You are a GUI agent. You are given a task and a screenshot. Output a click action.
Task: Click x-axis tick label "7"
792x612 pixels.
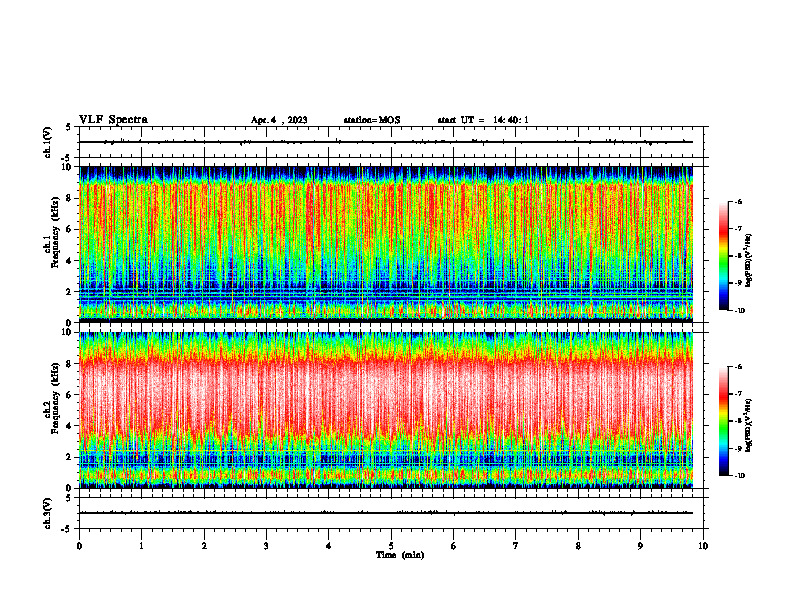pyautogui.click(x=516, y=546)
